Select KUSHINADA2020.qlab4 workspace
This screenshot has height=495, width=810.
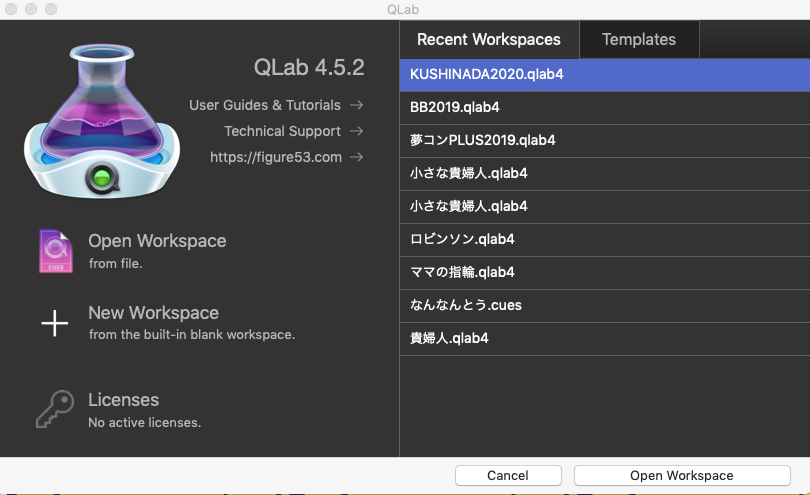[605, 74]
